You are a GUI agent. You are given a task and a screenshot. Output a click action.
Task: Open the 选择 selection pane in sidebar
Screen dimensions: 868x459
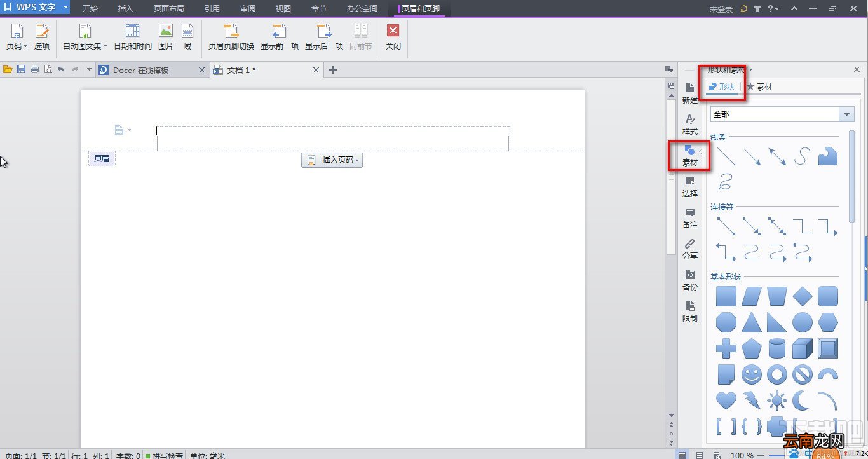690,187
